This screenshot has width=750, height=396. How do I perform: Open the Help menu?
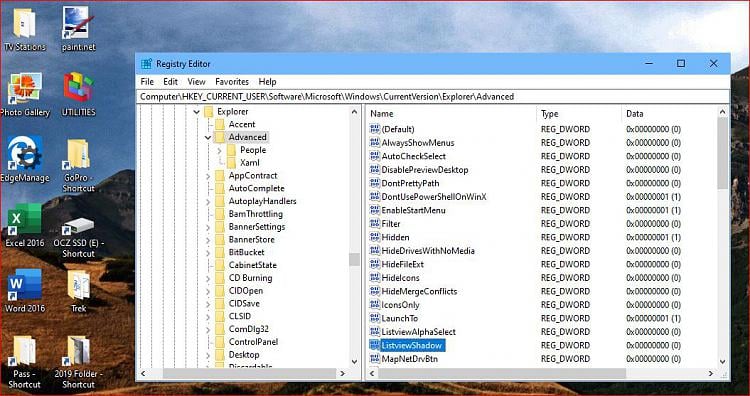click(x=267, y=82)
